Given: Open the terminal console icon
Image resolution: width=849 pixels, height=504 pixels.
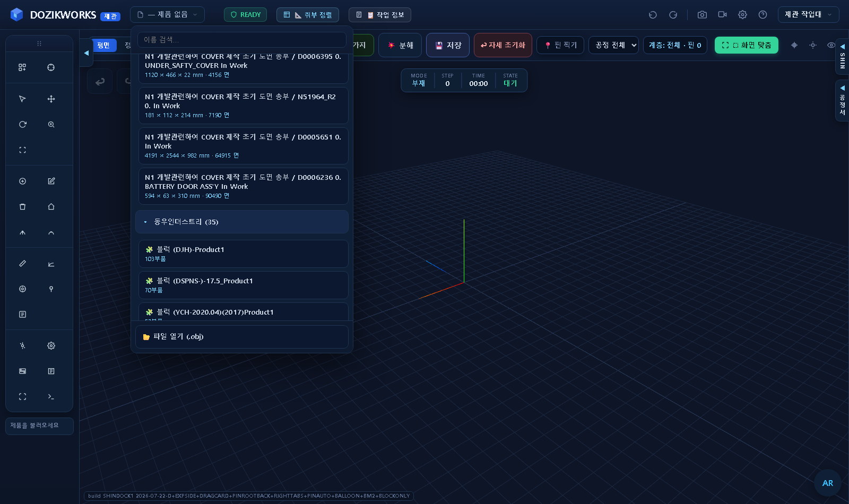Looking at the screenshot, I should point(51,397).
